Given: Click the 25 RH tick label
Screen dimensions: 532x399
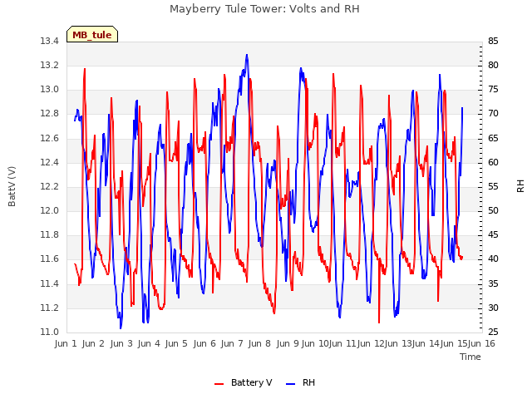Looking at the screenshot, I should (x=493, y=332).
